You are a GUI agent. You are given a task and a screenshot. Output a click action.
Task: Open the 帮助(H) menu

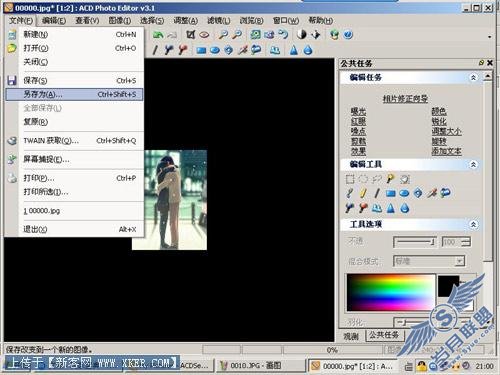(320, 21)
